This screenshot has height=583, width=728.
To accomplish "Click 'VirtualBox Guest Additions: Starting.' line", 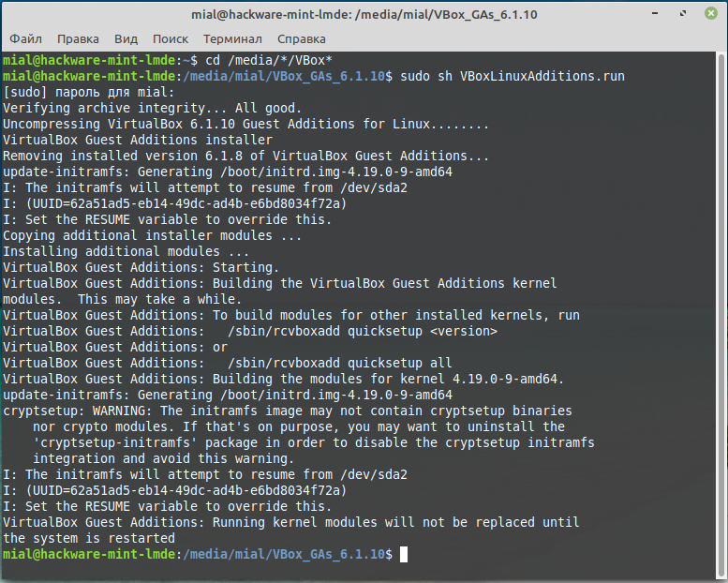I will coord(141,267).
